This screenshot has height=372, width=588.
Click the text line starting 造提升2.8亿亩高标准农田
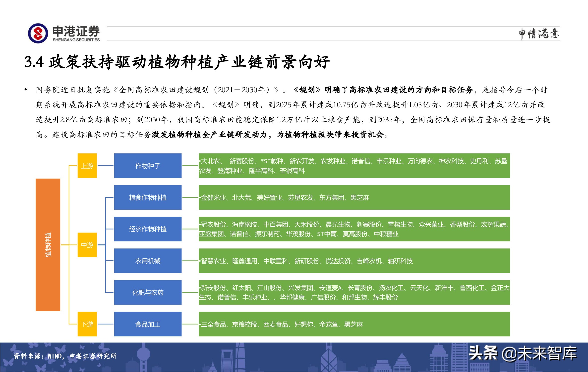pos(293,120)
